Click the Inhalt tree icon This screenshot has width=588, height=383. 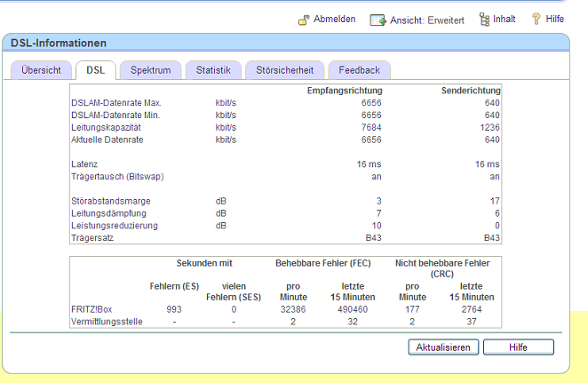[484, 20]
